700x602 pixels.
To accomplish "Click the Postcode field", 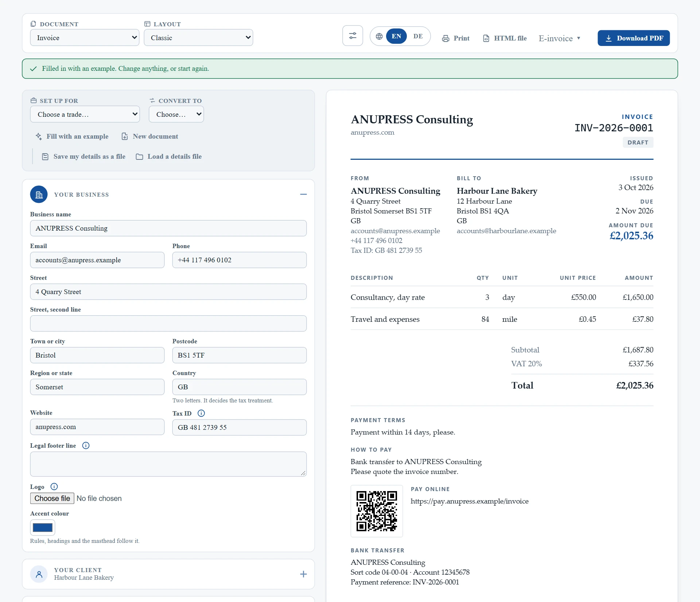I will tap(240, 355).
